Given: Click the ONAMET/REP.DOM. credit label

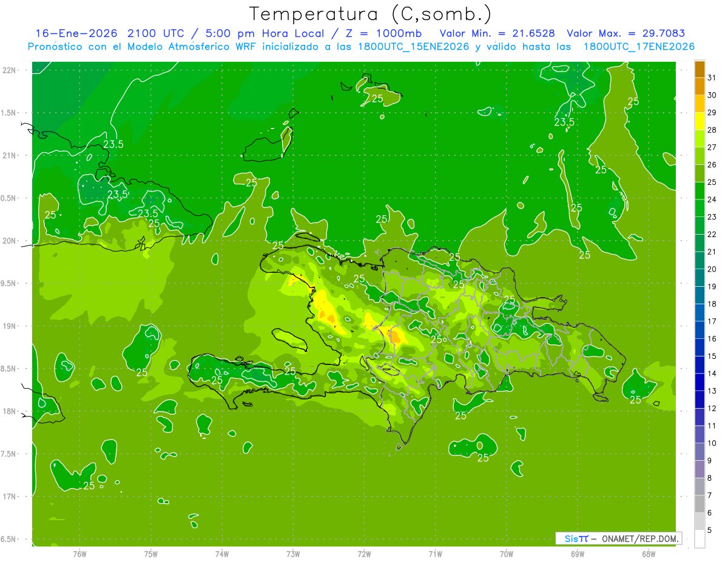Looking at the screenshot, I should tap(641, 538).
